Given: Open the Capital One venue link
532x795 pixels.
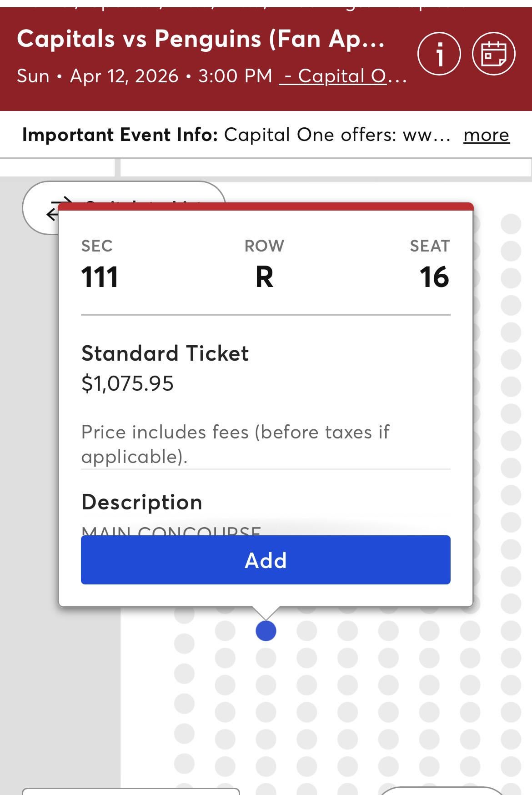Looking at the screenshot, I should [343, 76].
